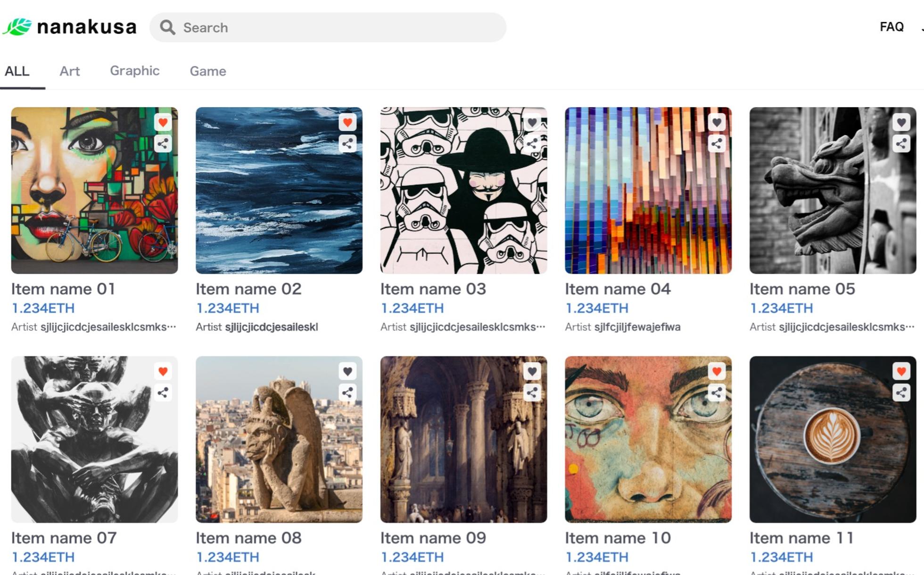Click share icon on Item name 07
This screenshot has width=924, height=575.
[163, 392]
